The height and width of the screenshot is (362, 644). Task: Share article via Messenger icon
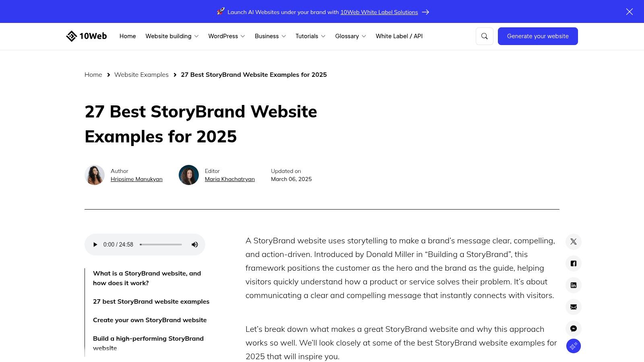(574, 329)
